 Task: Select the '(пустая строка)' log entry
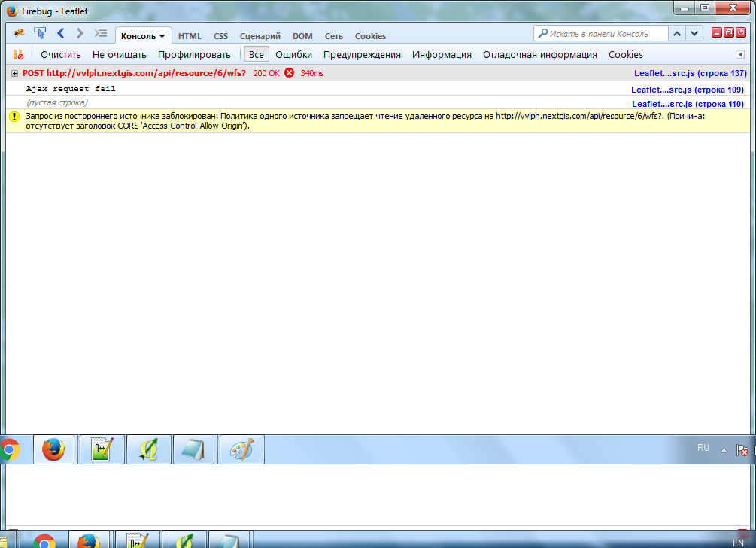coord(57,102)
